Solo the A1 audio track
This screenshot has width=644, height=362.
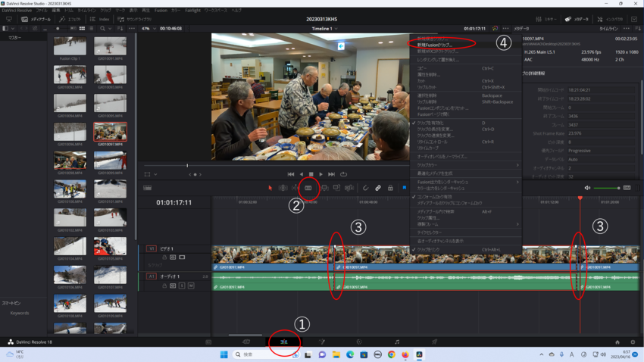coord(182,286)
